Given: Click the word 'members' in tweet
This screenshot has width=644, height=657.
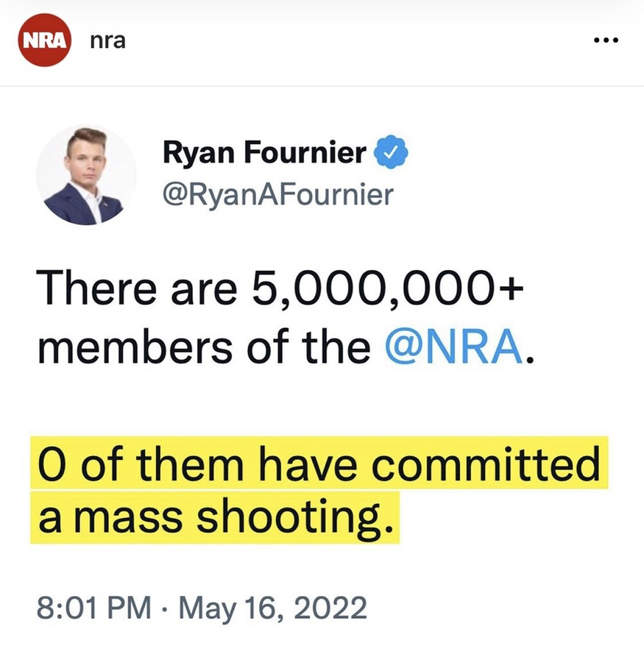Looking at the screenshot, I should 135,347.
